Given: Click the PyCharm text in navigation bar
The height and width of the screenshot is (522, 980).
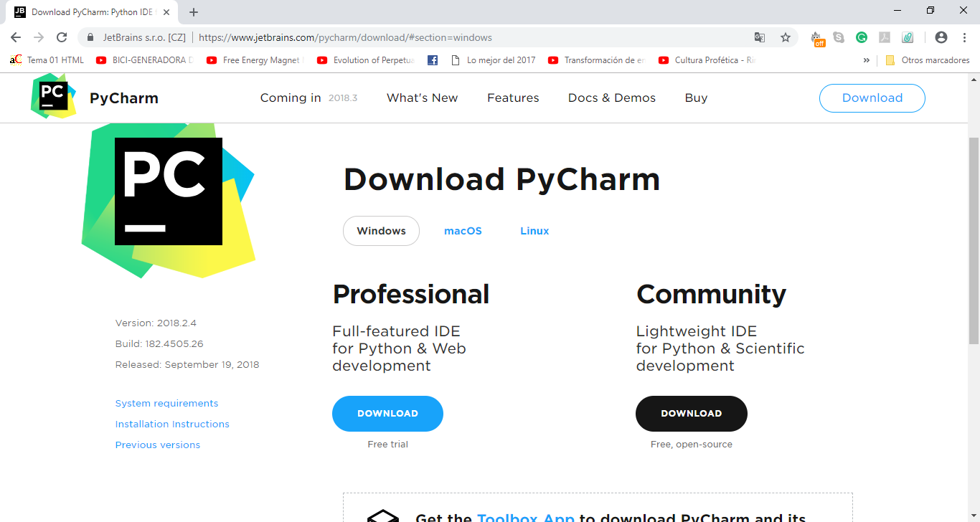Looking at the screenshot, I should point(124,98).
